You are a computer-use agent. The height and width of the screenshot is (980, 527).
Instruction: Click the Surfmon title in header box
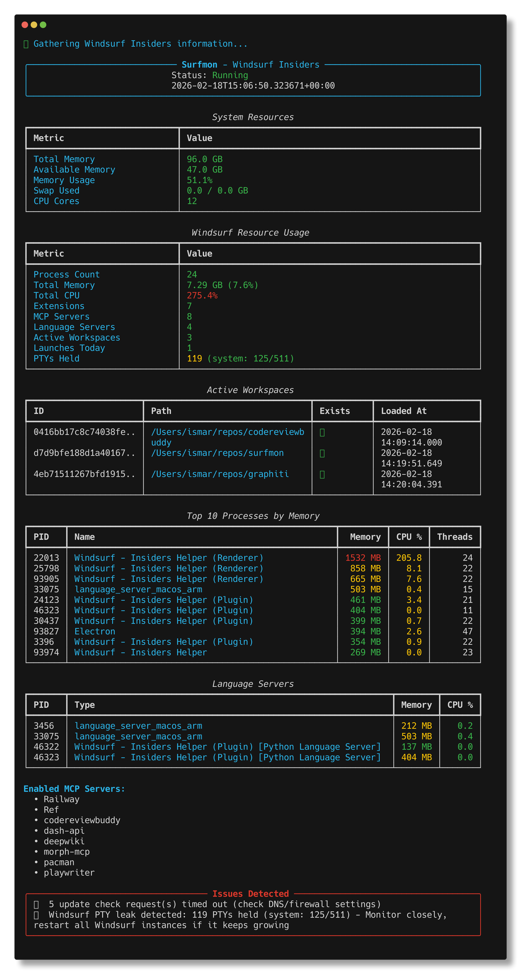click(199, 65)
